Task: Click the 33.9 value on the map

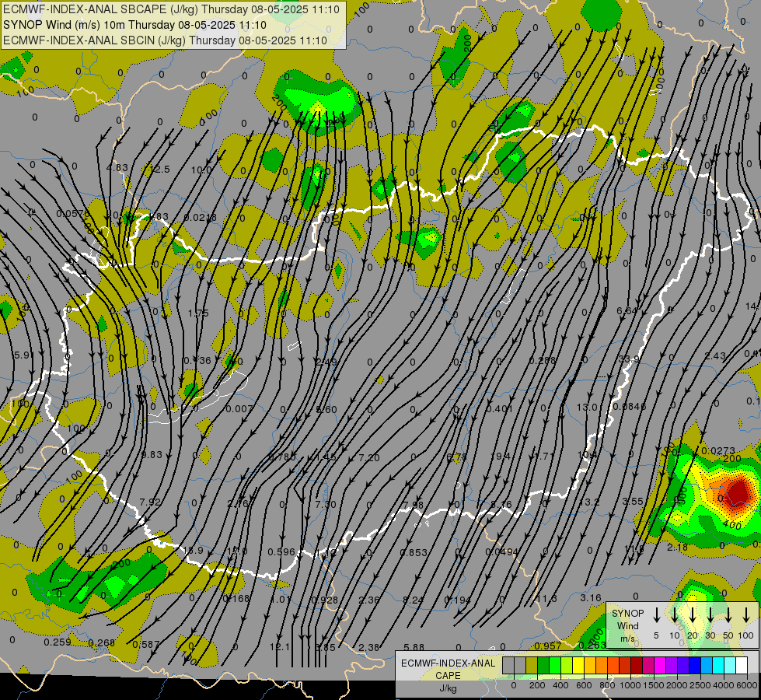Action: click(629, 359)
